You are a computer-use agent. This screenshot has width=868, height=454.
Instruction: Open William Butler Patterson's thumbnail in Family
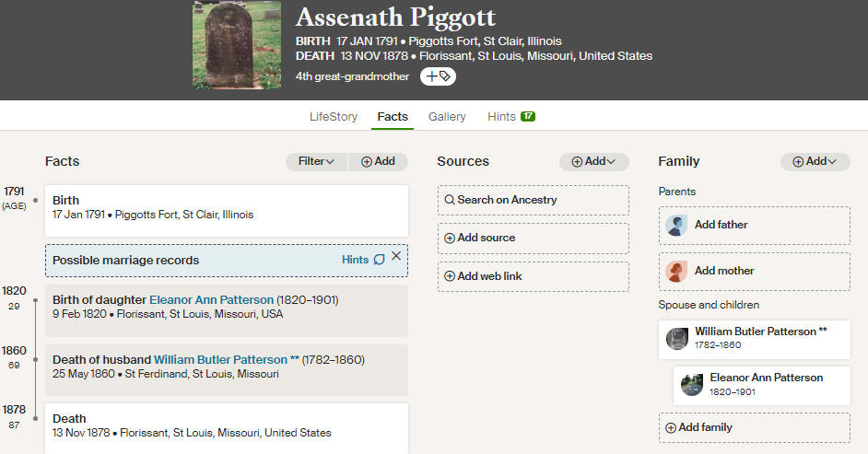[676, 338]
